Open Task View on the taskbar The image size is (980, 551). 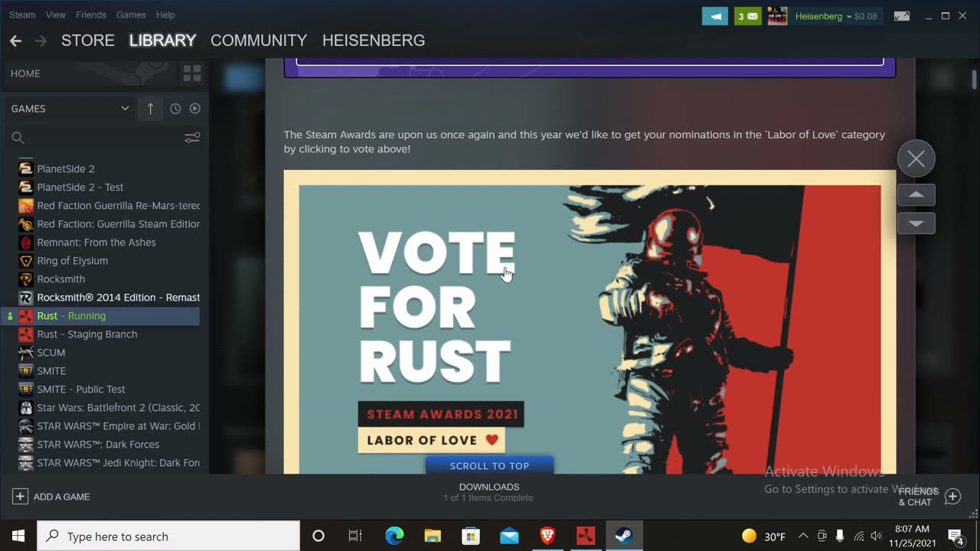click(355, 536)
